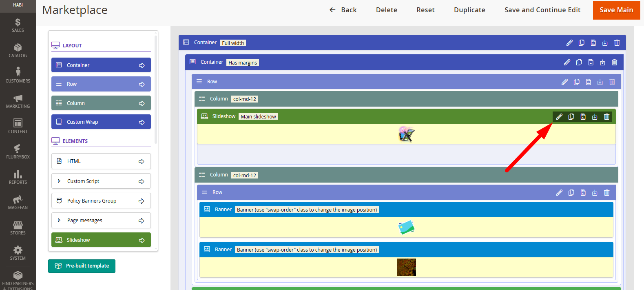Screen dimensions: 644x290
Task: Add a Policy Banners Group element
Action: click(x=101, y=201)
